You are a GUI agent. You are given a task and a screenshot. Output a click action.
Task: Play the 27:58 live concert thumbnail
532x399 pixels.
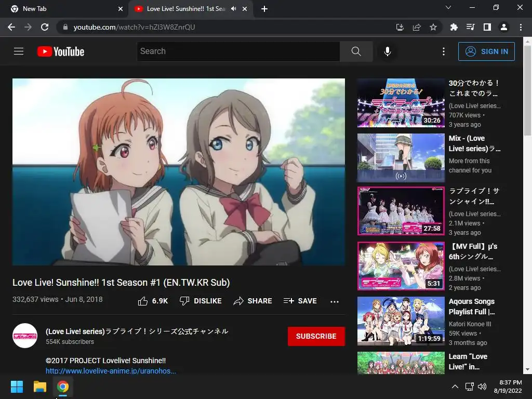tap(401, 211)
